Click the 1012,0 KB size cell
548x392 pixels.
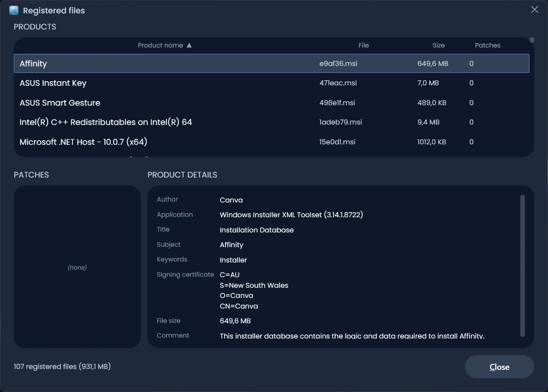click(431, 142)
